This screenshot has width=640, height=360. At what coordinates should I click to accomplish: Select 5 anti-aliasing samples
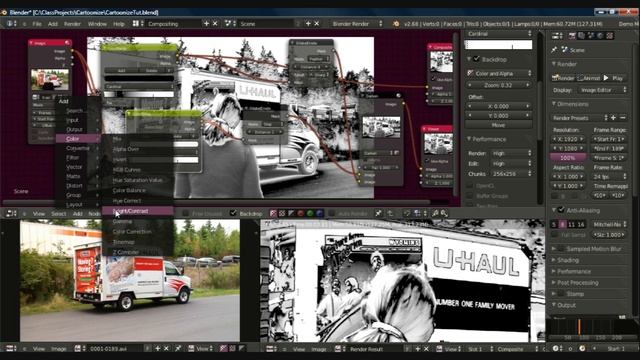554,224
